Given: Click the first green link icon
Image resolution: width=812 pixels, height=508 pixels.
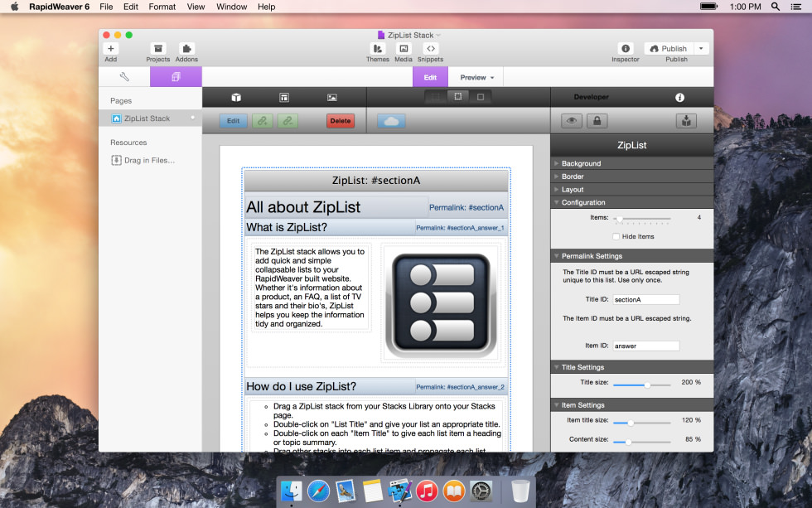Looking at the screenshot, I should (x=263, y=121).
